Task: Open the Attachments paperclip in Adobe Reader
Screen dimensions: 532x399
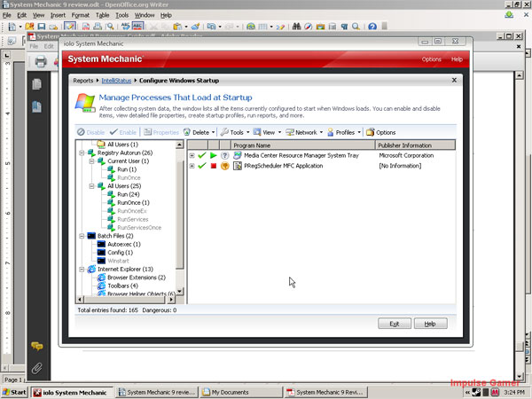Action: click(36, 368)
